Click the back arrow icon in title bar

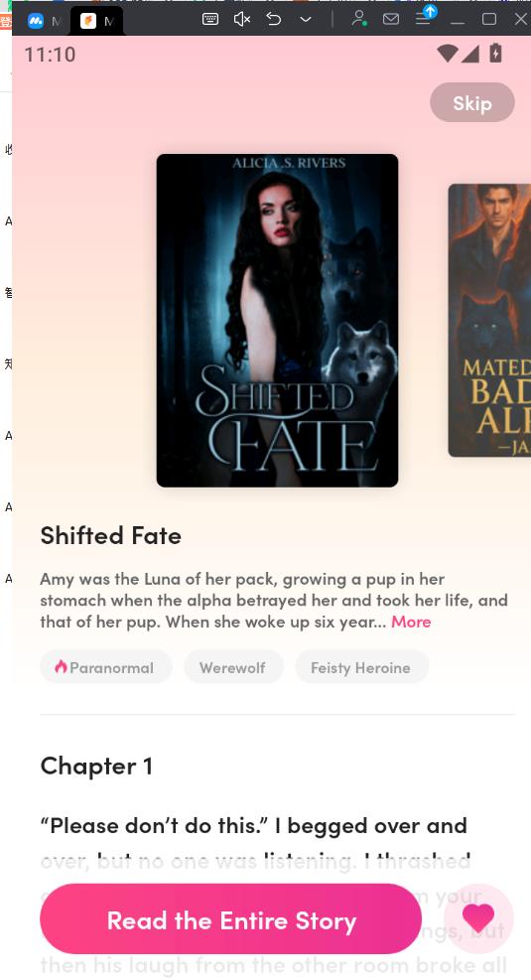(274, 19)
